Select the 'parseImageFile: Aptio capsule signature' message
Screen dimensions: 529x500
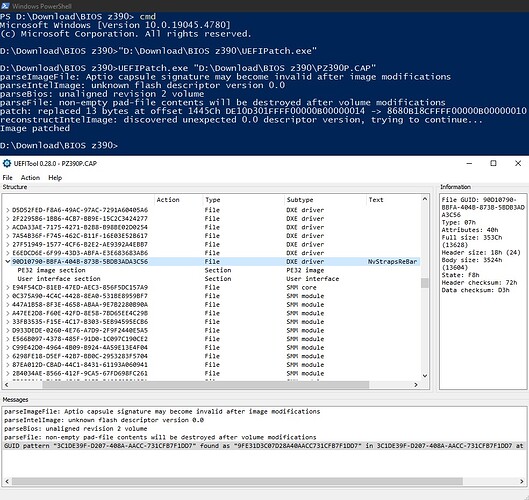264,412
